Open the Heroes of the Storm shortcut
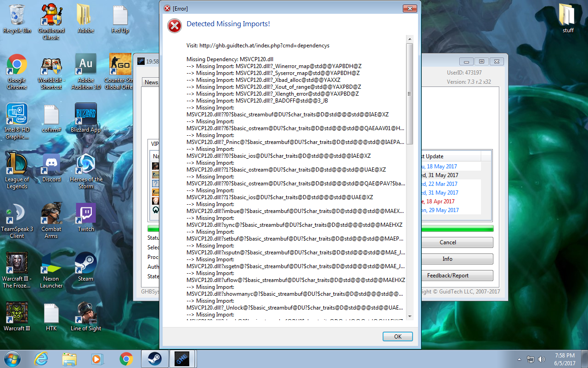 (86, 171)
